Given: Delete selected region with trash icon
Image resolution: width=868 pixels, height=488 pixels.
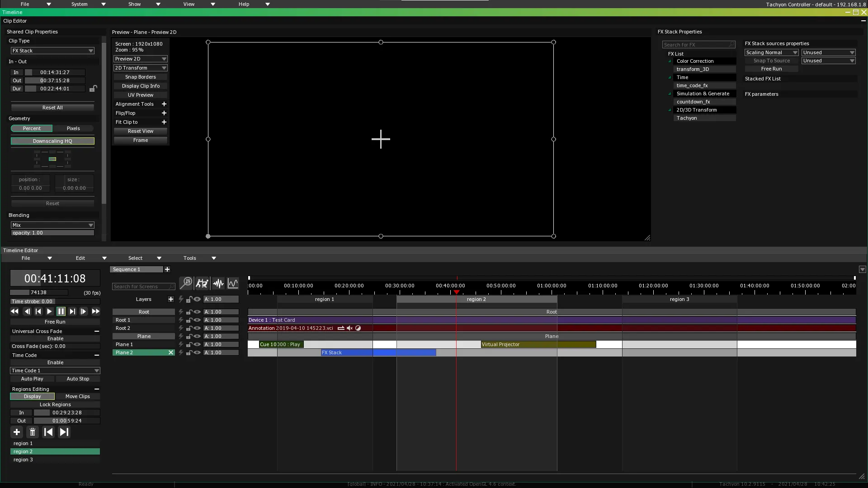Looking at the screenshot, I should (x=33, y=432).
